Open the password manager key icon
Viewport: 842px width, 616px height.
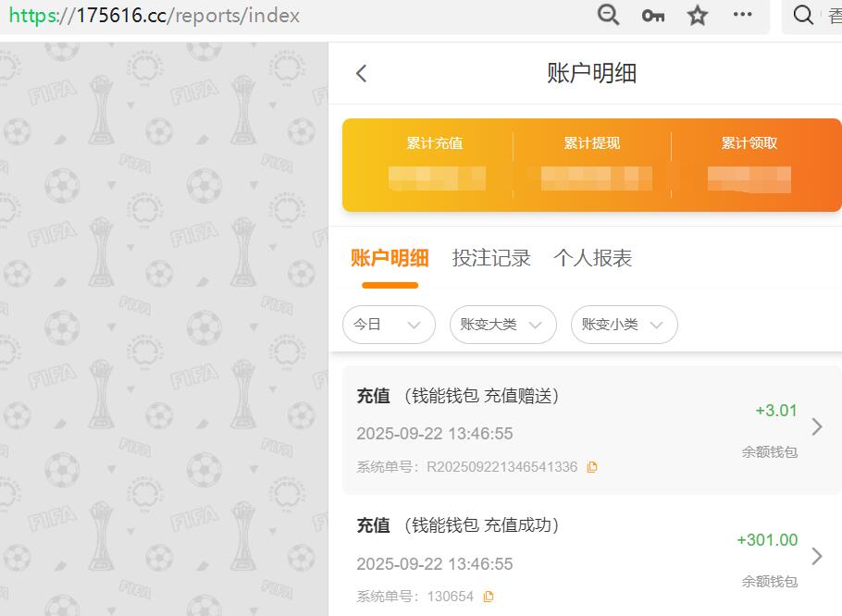pyautogui.click(x=652, y=16)
